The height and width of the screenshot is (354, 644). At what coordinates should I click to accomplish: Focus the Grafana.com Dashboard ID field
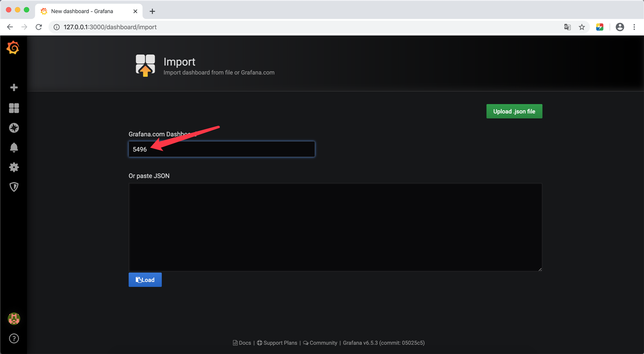(x=222, y=149)
